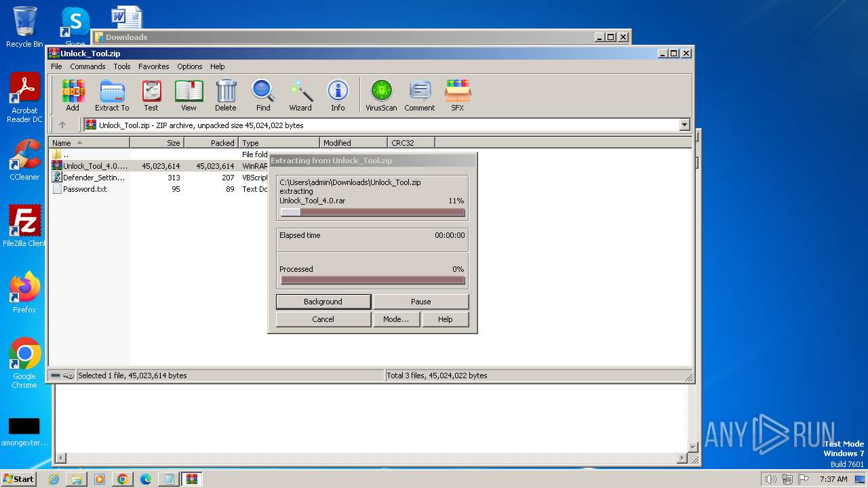Image resolution: width=868 pixels, height=488 pixels.
Task: Open the Help menu
Action: [217, 66]
